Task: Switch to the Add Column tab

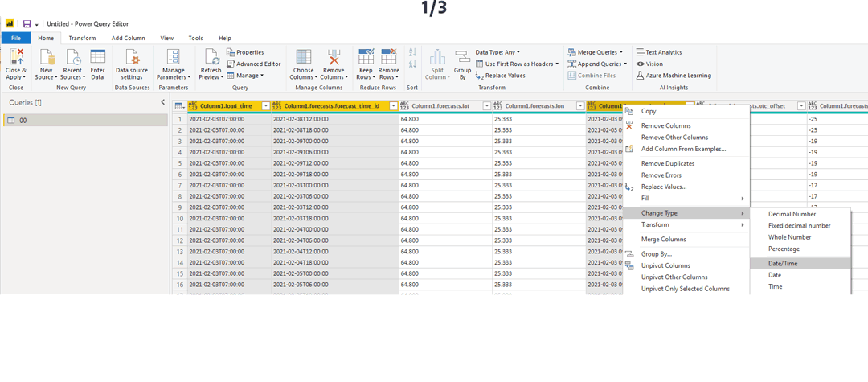Action: point(128,39)
